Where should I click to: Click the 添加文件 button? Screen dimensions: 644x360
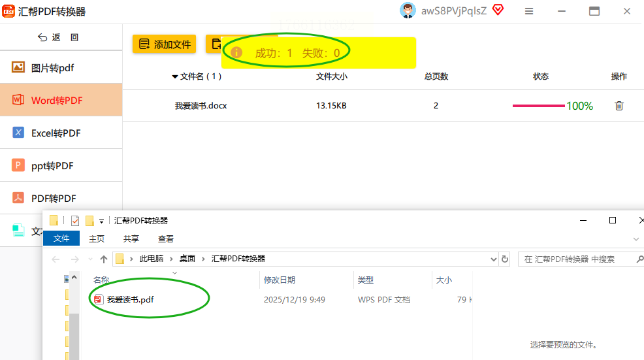[165, 44]
